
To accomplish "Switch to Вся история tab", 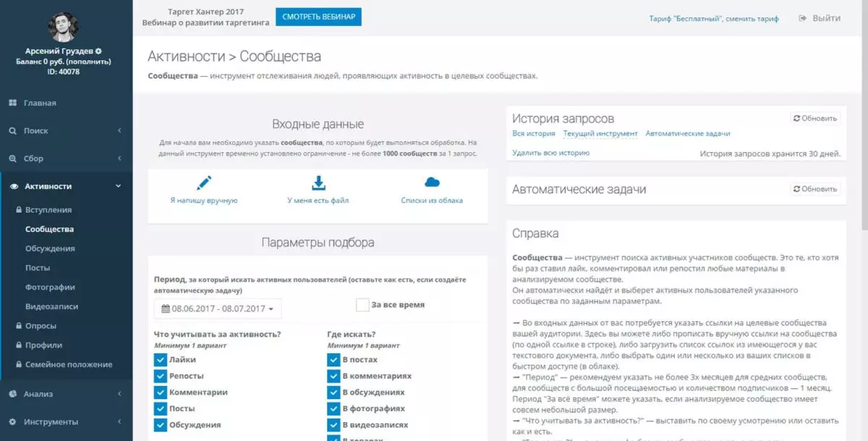I will pos(534,134).
